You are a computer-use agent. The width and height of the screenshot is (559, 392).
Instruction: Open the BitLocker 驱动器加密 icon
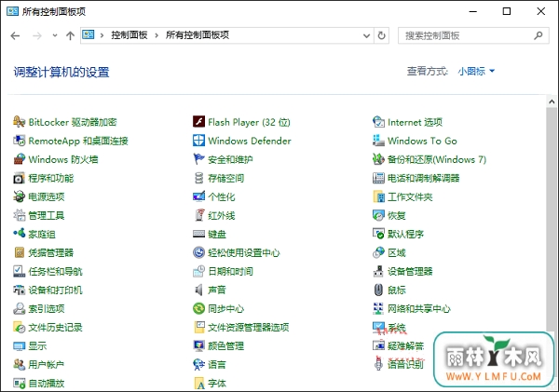[x=20, y=122]
